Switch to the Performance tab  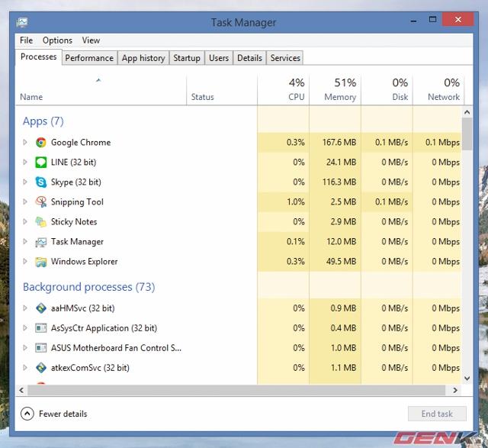tap(89, 58)
